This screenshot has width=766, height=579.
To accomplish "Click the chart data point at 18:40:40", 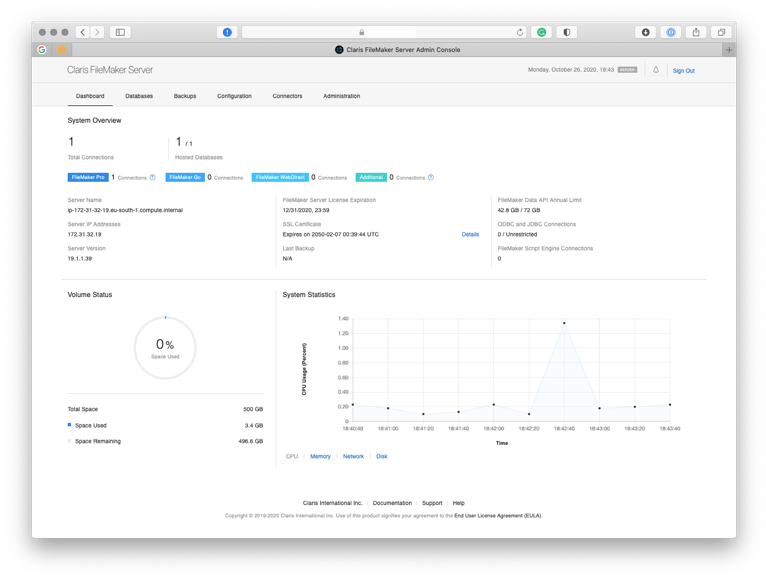I will pos(353,405).
